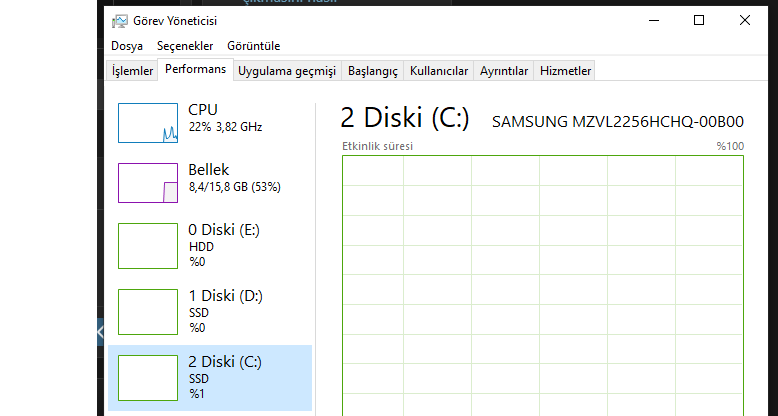This screenshot has height=416, width=778.
Task: Switch to the Uygulama geçmişi tab
Action: [x=288, y=71]
